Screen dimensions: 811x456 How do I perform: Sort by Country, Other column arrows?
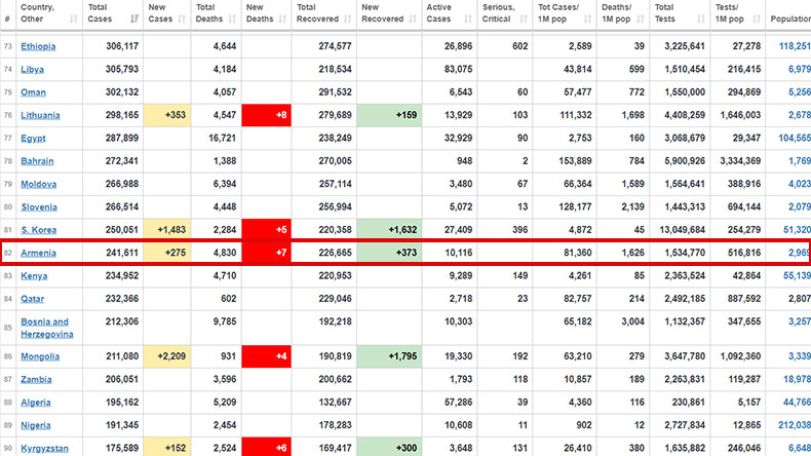click(x=73, y=19)
